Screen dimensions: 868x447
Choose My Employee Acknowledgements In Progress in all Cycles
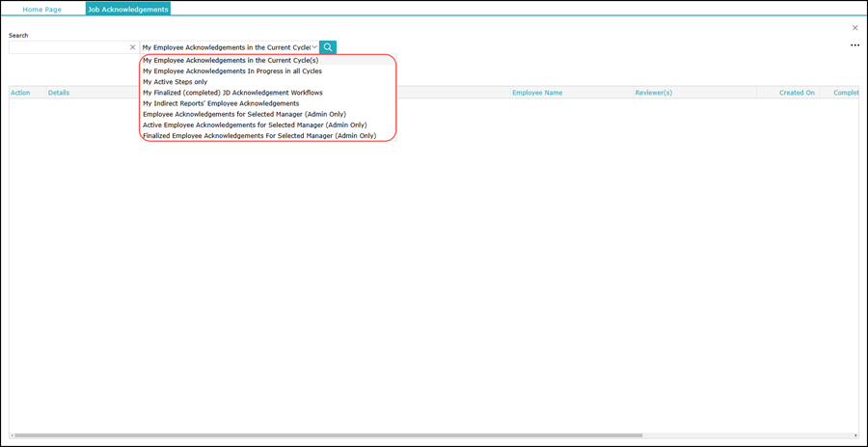coord(232,71)
